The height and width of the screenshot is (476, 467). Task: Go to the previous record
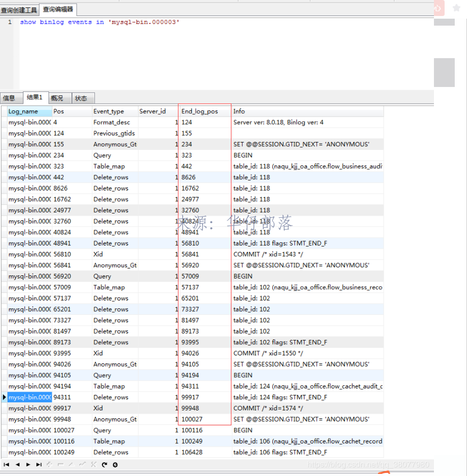[x=18, y=464]
